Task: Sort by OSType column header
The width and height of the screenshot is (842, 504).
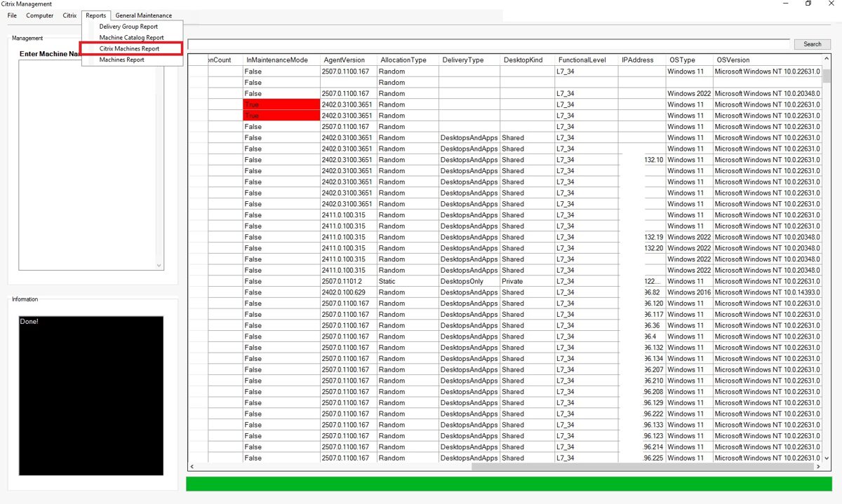Action: (x=689, y=60)
